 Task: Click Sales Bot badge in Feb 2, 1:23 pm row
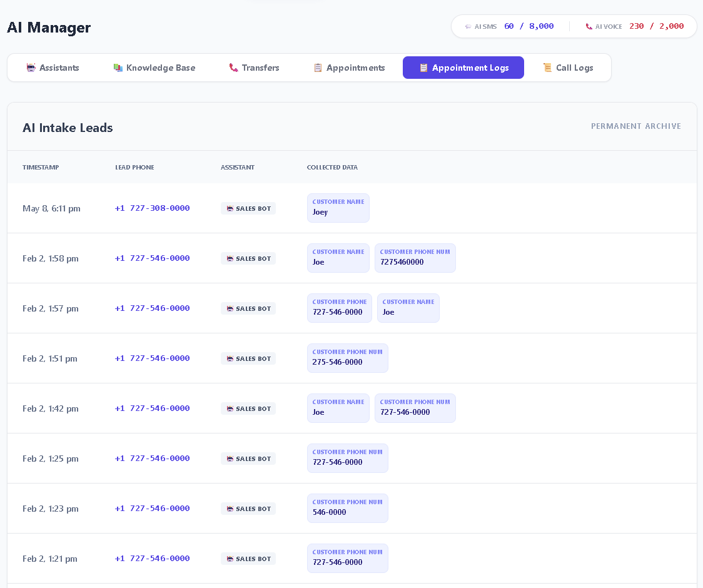coord(248,509)
